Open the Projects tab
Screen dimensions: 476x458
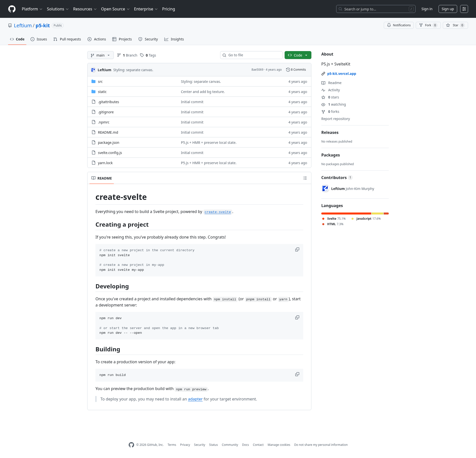click(122, 39)
